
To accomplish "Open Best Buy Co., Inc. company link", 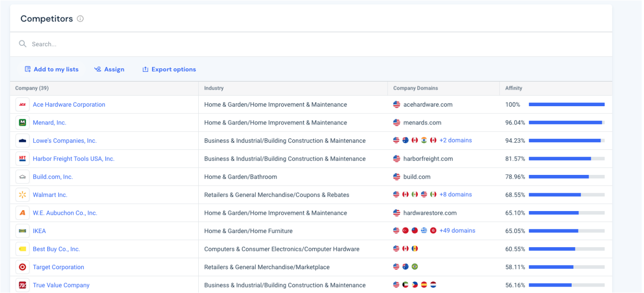I will tap(56, 249).
